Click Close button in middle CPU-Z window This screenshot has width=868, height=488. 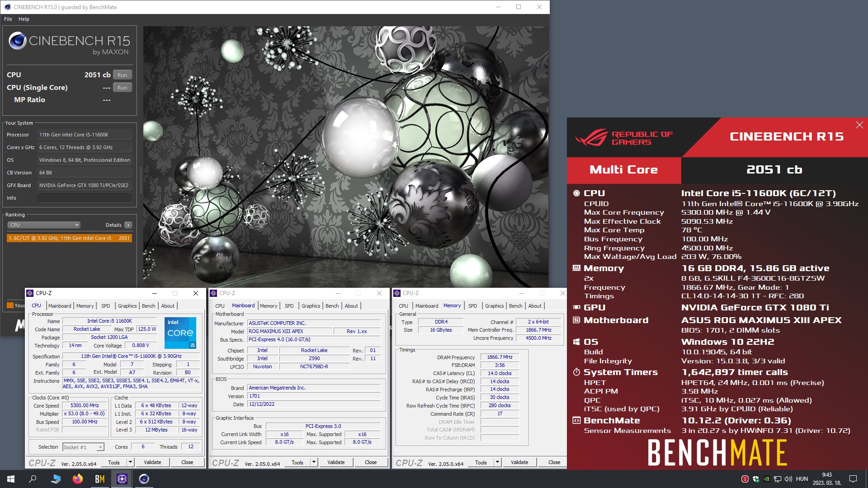pos(371,462)
